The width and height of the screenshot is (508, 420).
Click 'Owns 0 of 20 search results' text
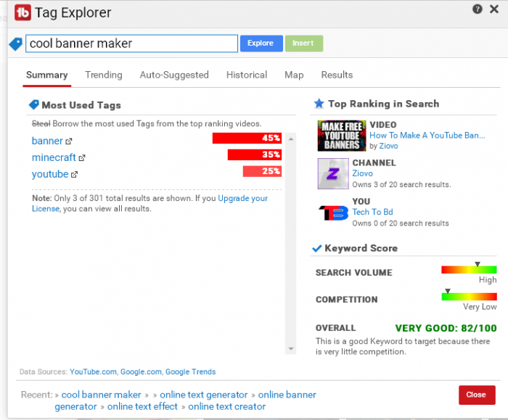point(401,223)
